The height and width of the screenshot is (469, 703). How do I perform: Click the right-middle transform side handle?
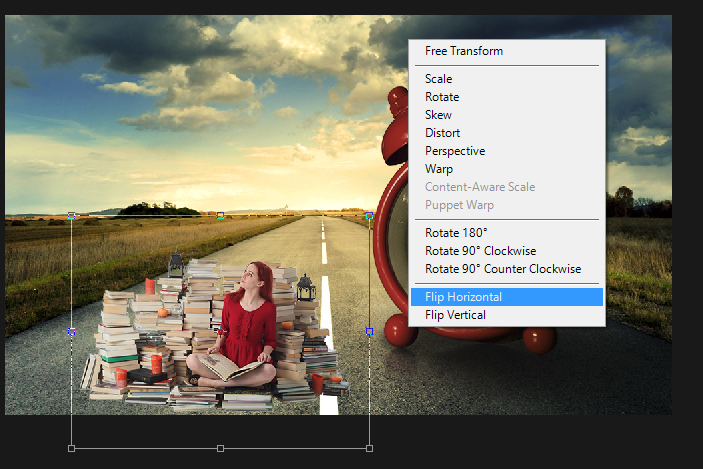click(x=369, y=331)
